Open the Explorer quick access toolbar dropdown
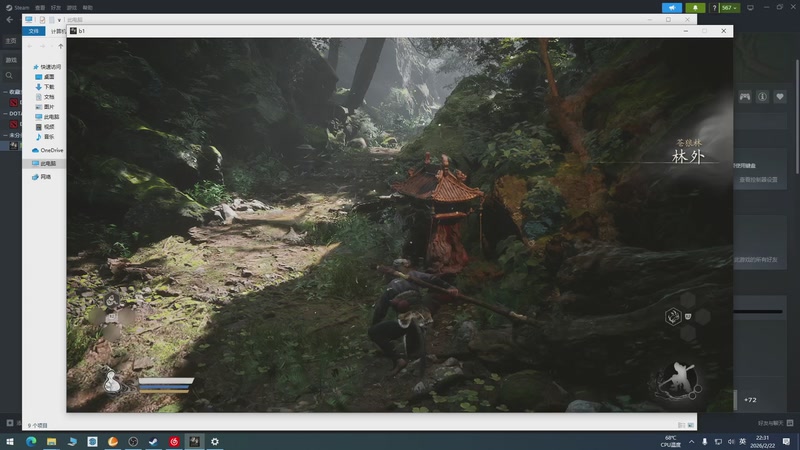The height and width of the screenshot is (450, 800). click(59, 20)
